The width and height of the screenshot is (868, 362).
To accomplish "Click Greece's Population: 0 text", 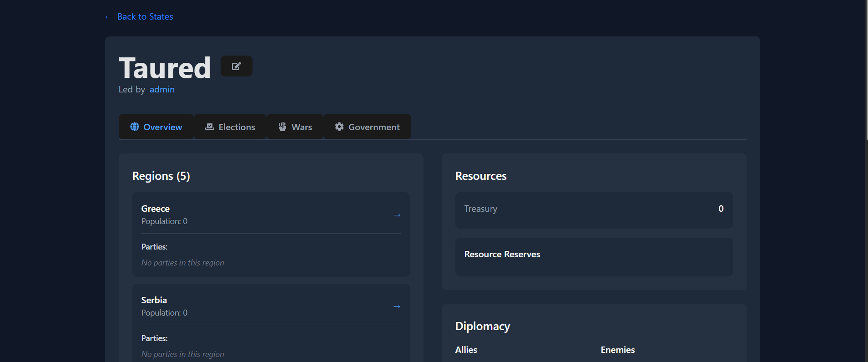I will pos(164,221).
